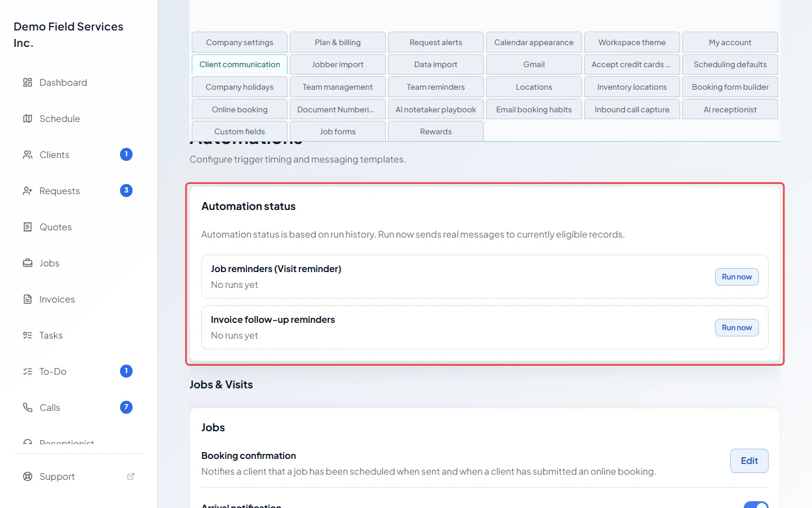Switch to Scheduling defaults tab
Viewport: 812px width, 508px height.
click(x=730, y=64)
